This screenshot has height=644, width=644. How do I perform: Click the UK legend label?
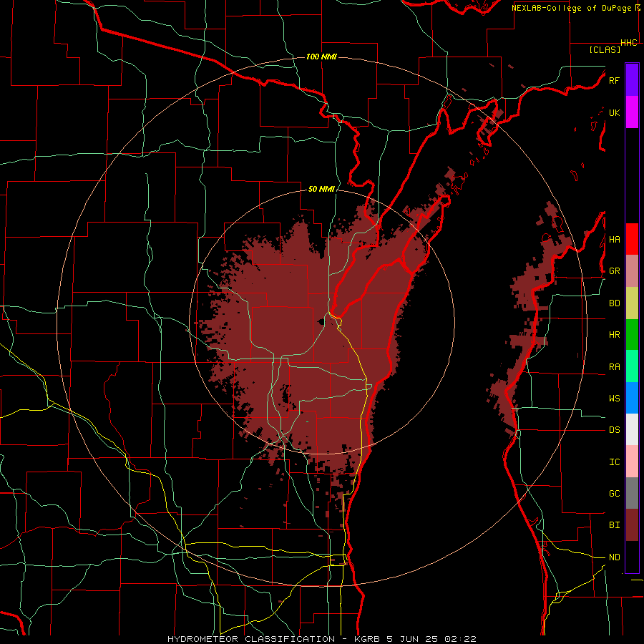614,112
